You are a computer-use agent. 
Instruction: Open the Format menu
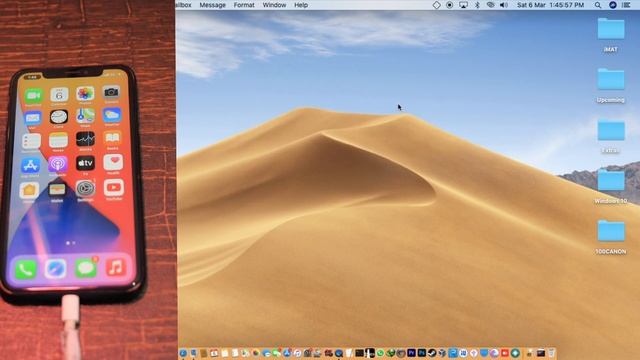(x=244, y=5)
